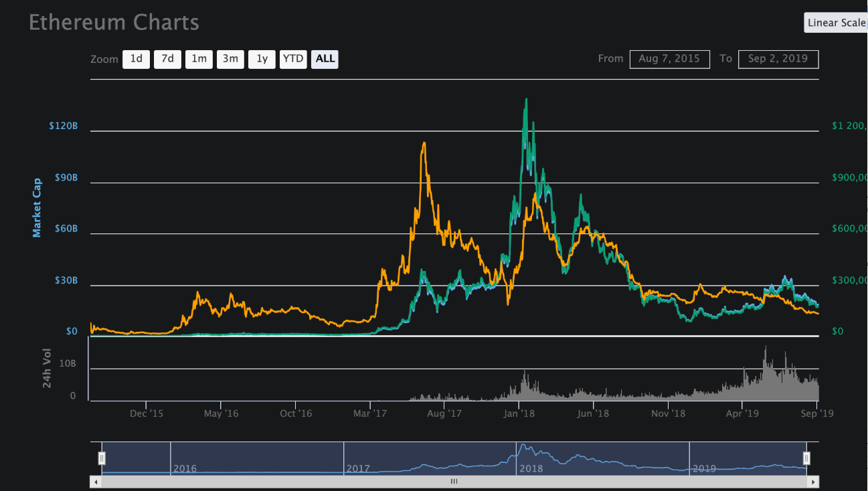Click the $120B axis value
Viewport: 868px width, 491px height.
[x=64, y=126]
